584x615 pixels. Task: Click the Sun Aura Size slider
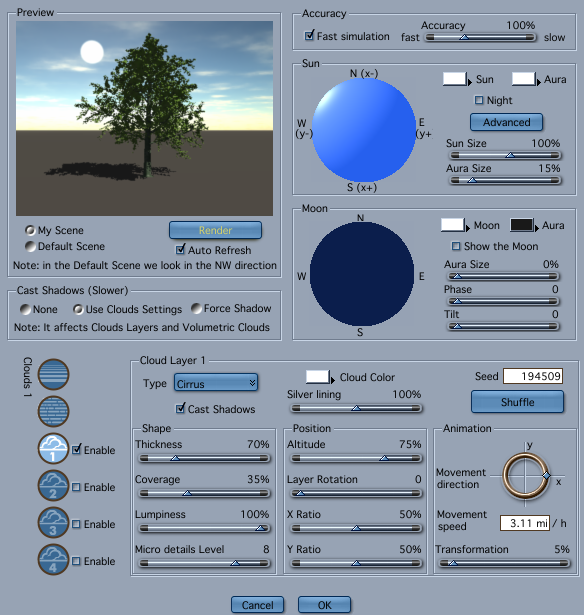coord(505,180)
